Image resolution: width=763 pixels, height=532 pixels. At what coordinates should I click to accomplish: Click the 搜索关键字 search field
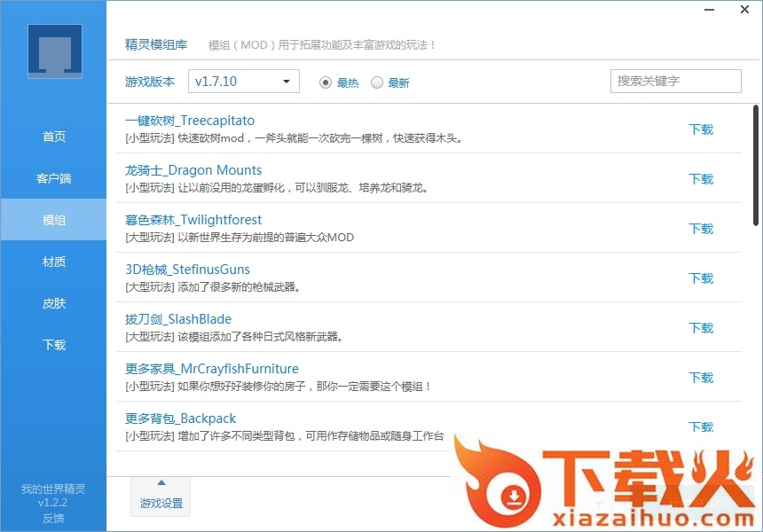(x=675, y=82)
